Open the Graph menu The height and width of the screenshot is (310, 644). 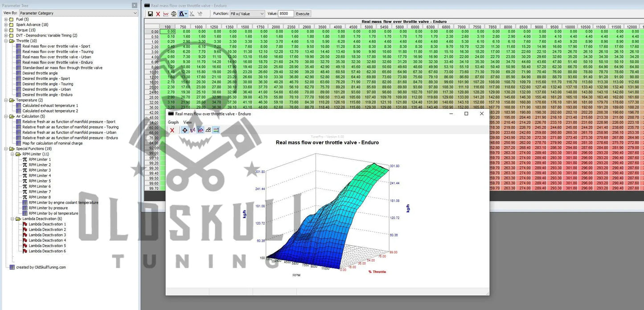[173, 122]
